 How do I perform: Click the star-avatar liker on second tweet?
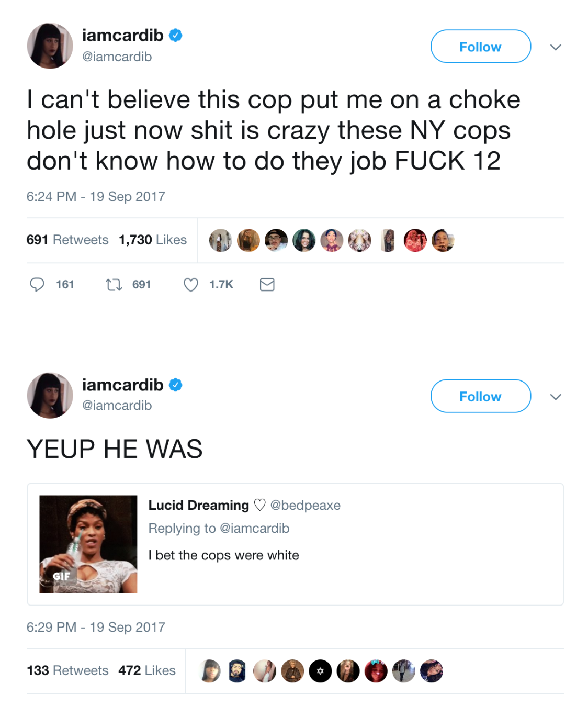pyautogui.click(x=320, y=671)
